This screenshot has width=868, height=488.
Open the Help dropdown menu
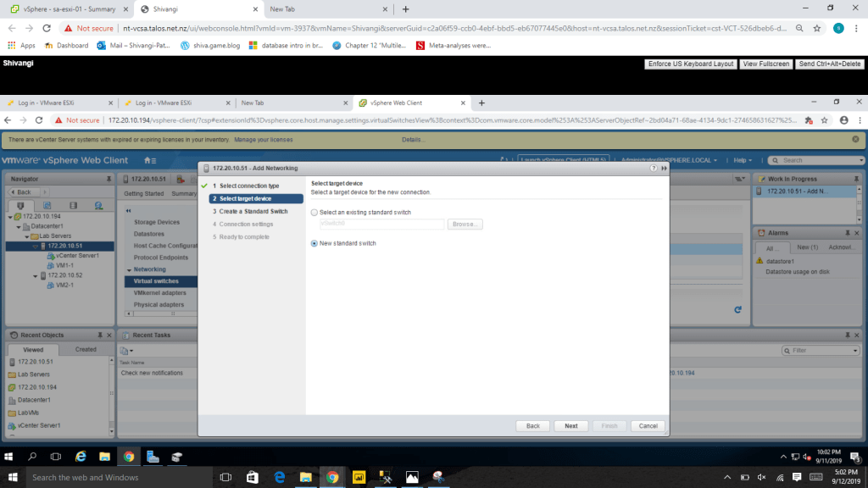743,160
